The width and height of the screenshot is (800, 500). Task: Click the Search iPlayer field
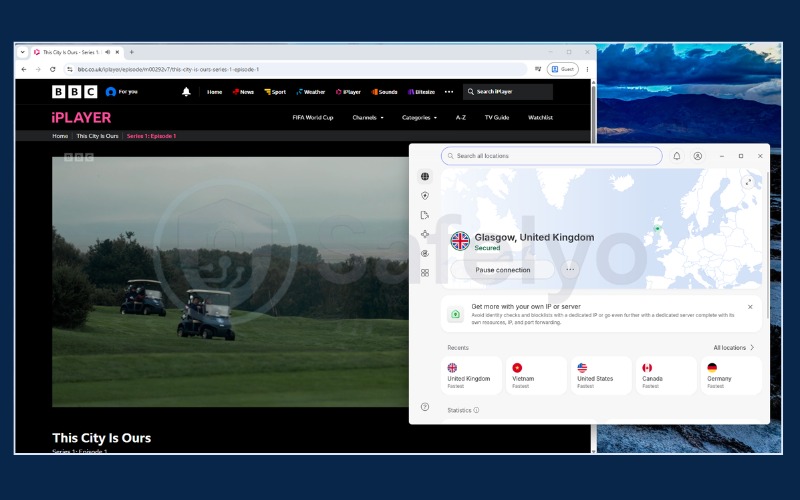pos(508,92)
